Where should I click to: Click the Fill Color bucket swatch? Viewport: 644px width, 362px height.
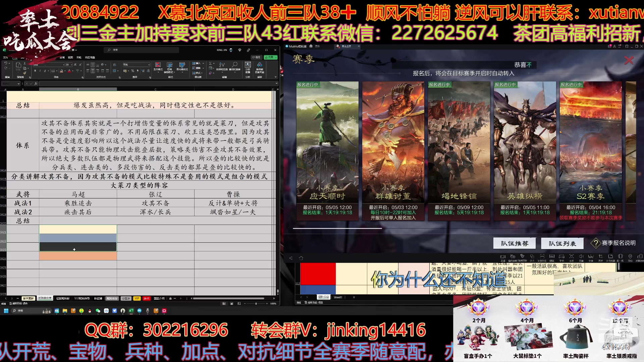pos(61,71)
